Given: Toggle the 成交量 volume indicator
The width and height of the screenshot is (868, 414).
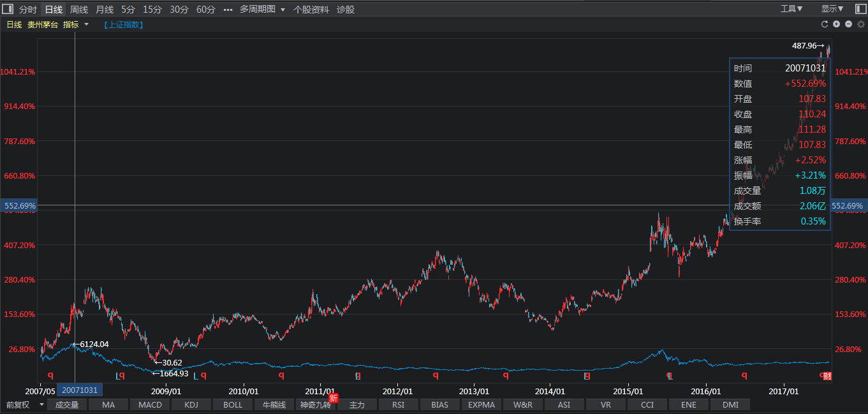Looking at the screenshot, I should click(x=67, y=404).
